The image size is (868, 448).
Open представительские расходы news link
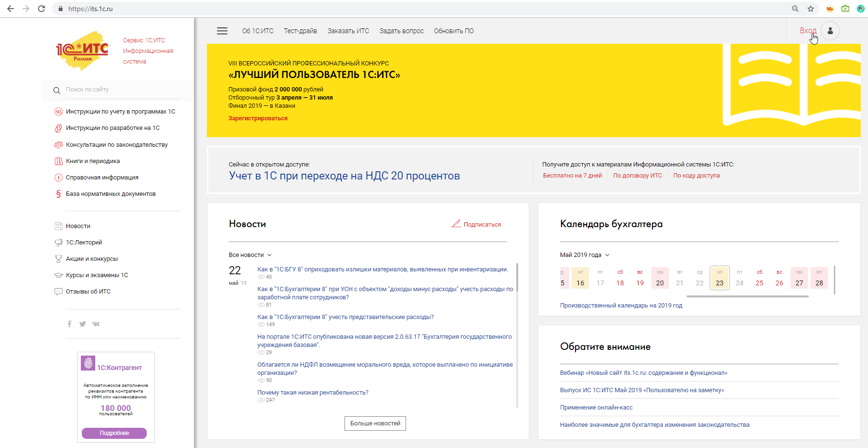[345, 317]
